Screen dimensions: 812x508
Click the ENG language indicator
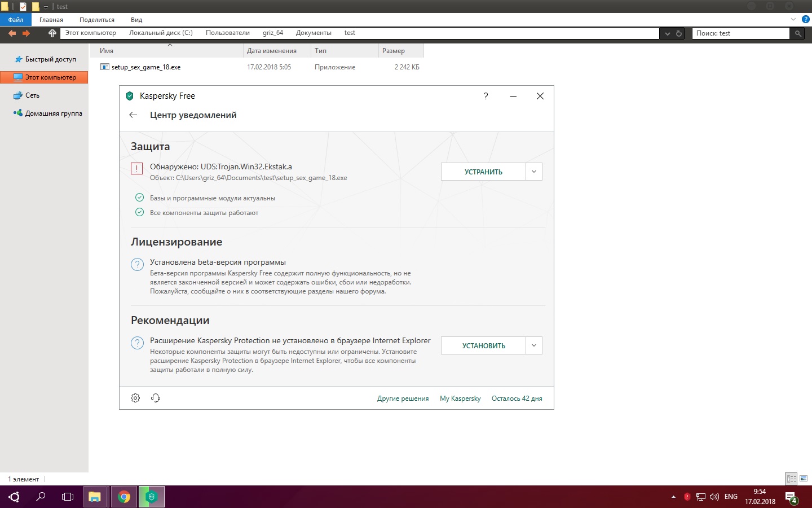731,497
